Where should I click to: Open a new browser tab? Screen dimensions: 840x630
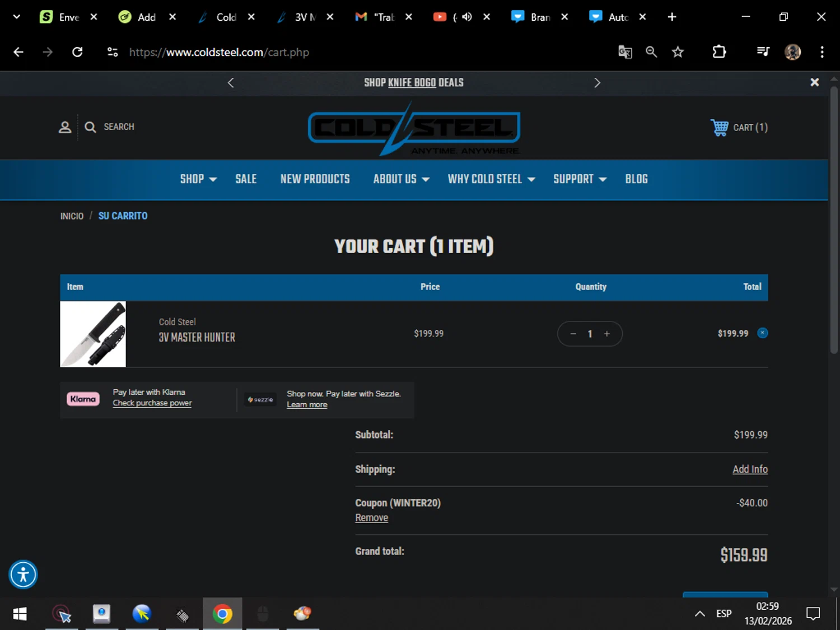click(672, 17)
